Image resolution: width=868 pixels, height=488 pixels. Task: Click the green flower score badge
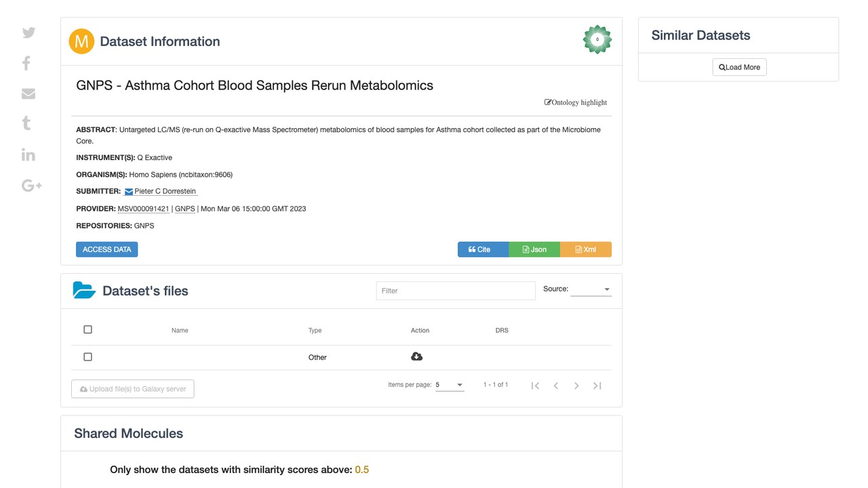point(597,39)
